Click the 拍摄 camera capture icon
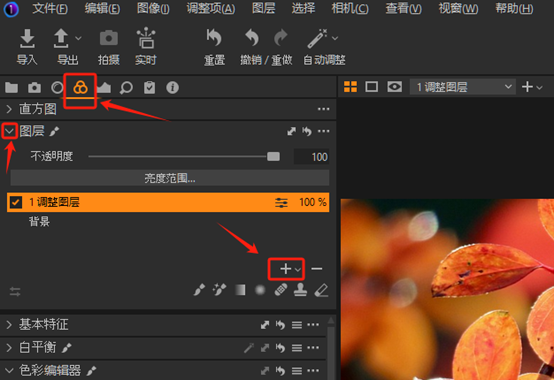This screenshot has width=554, height=380. [108, 38]
